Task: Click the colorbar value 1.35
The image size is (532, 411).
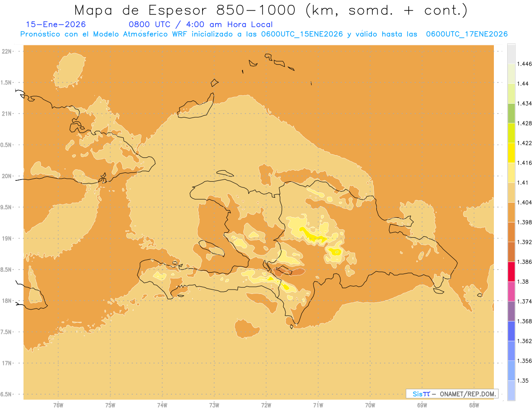Action: 523,380
